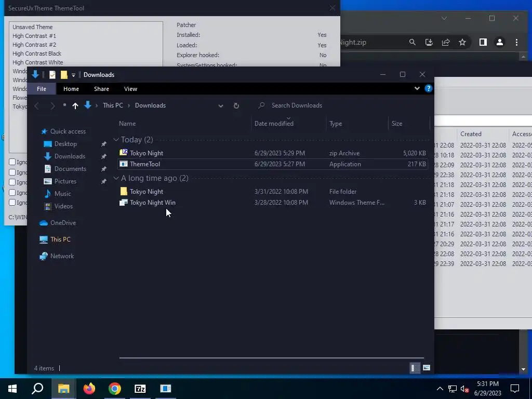Click the New folder quick access icon
This screenshot has height=399, width=532.
64,75
